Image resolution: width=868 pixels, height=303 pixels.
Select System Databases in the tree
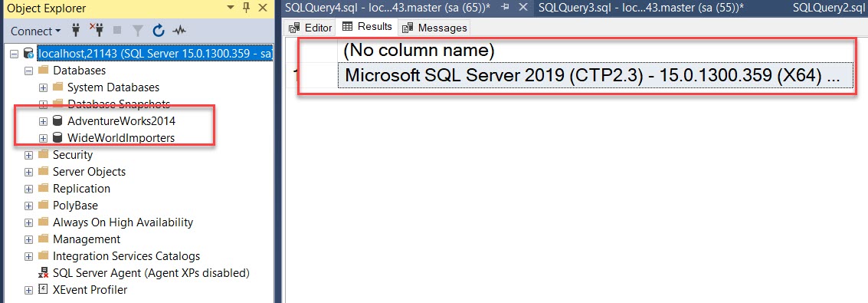click(x=113, y=87)
